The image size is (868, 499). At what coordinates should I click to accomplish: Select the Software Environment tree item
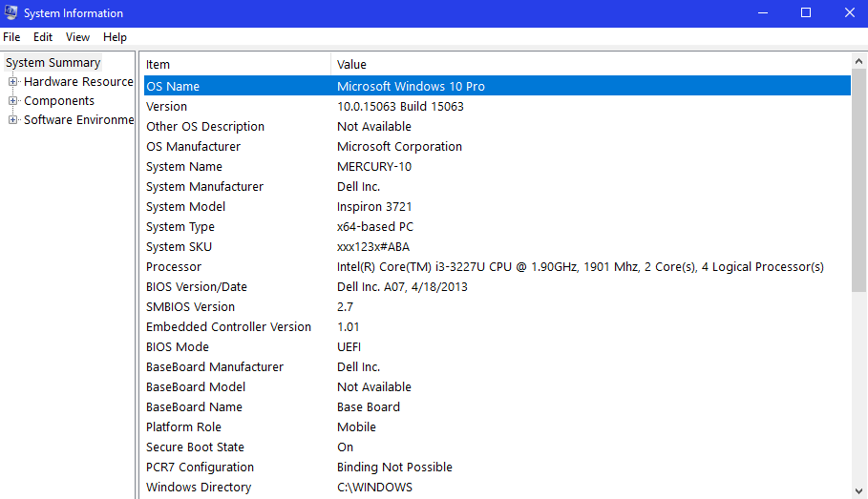78,120
